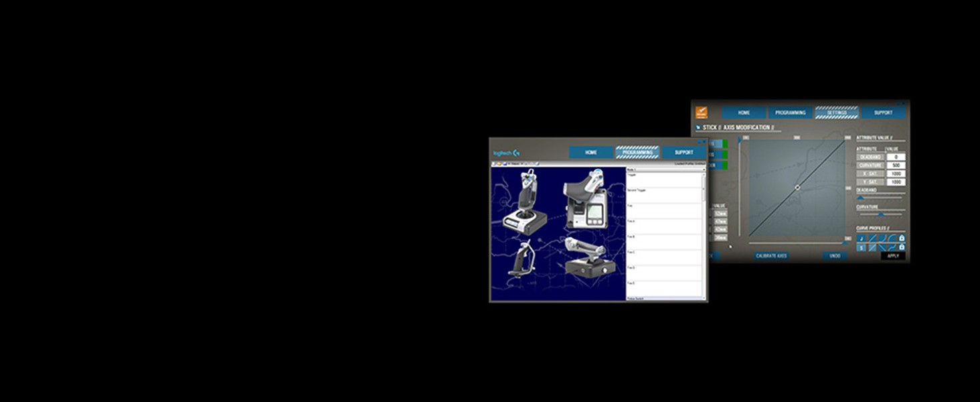Click the orange Saitek logo icon
Screen dimensions: 980x402
[701, 113]
